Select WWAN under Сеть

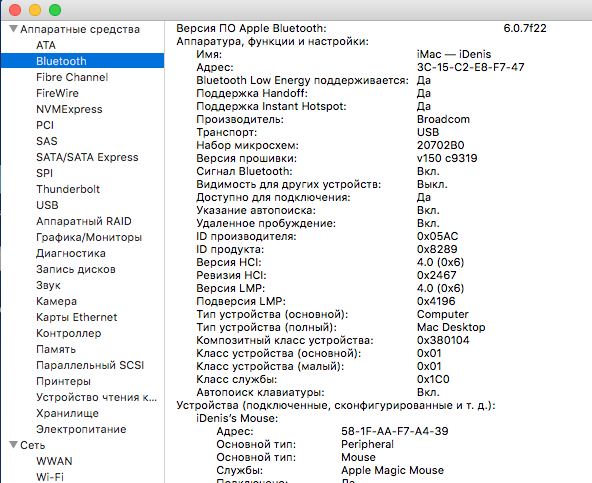coord(54,461)
